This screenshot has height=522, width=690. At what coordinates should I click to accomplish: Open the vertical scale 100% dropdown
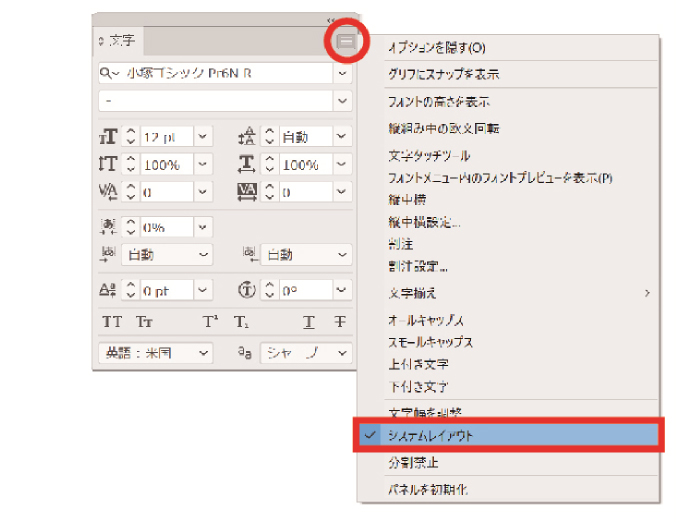[x=202, y=164]
